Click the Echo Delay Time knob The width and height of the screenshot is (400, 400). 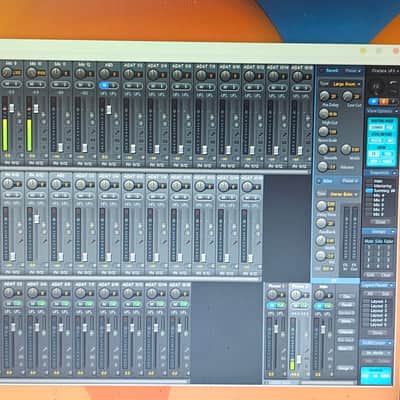pyautogui.click(x=321, y=206)
